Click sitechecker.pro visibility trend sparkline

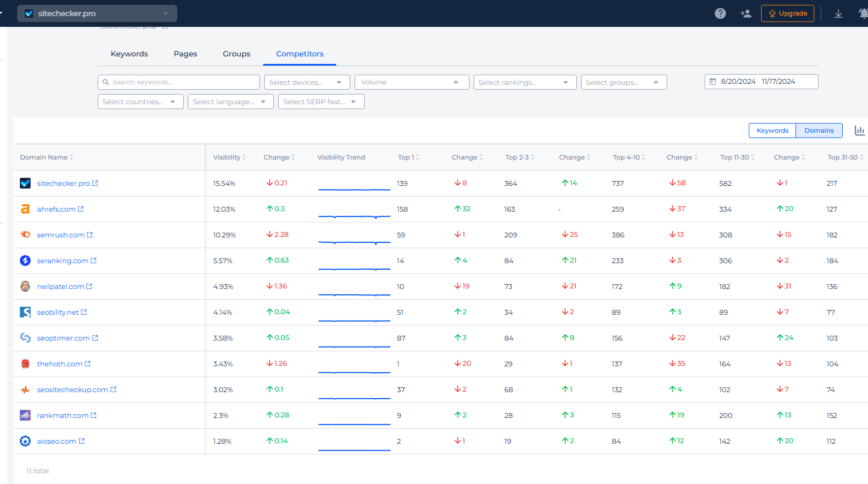coord(355,189)
